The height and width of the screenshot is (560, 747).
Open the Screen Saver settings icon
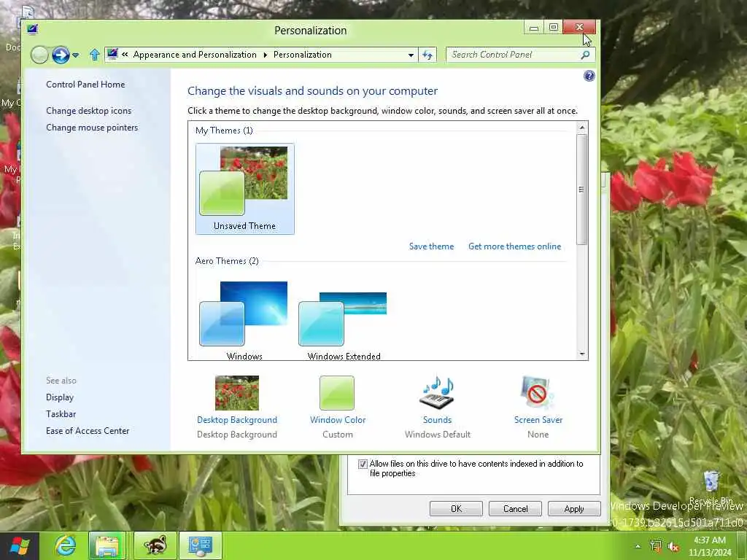pyautogui.click(x=538, y=393)
